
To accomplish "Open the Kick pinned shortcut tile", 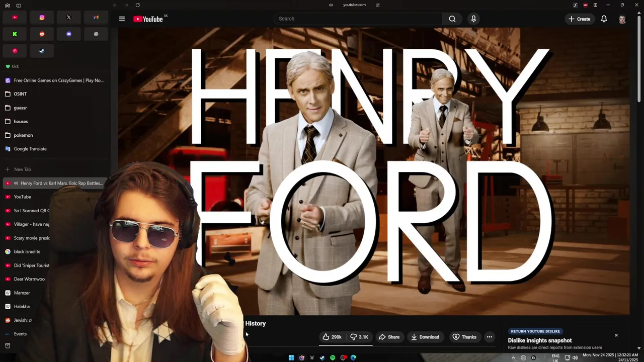I will pos(15,34).
